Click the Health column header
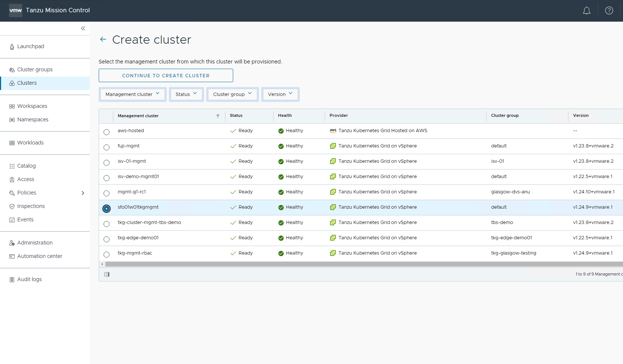 click(285, 116)
